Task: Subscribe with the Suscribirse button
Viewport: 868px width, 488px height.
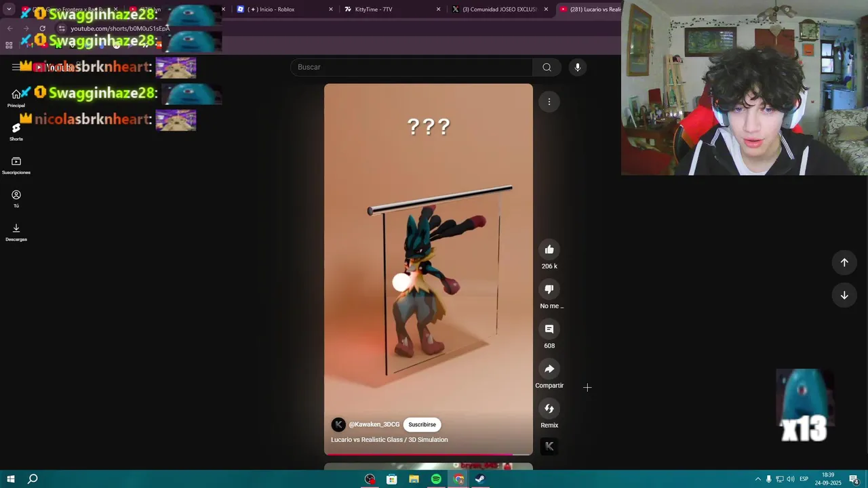Action: [x=422, y=424]
